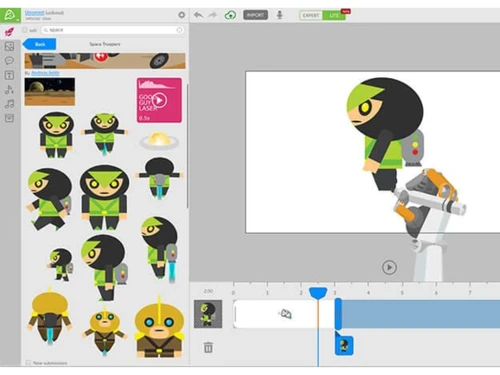500x375 pixels.
Task: Click the stage play button
Action: point(389,267)
